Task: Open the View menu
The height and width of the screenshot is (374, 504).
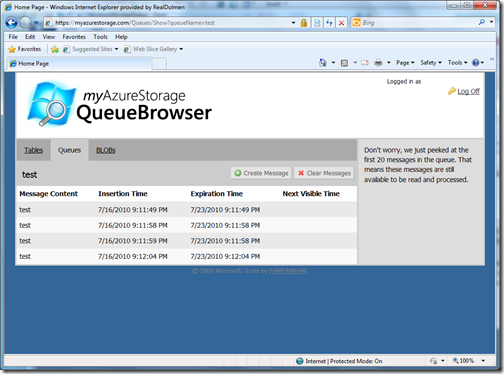Action: 49,37
